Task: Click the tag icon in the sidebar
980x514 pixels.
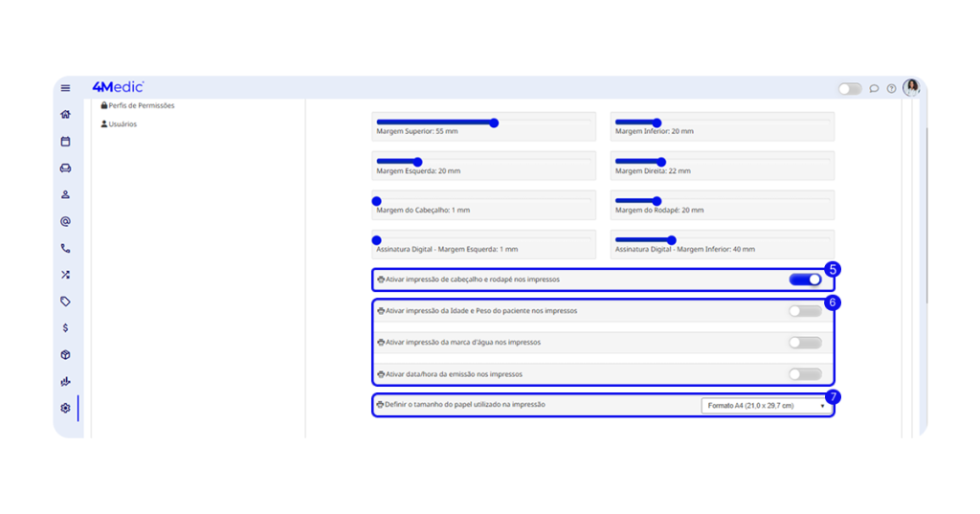Action: [x=65, y=302]
